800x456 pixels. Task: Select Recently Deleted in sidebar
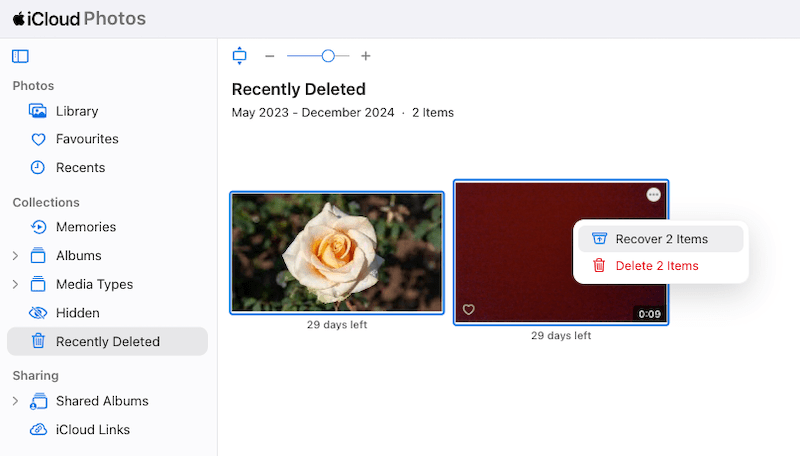point(107,342)
